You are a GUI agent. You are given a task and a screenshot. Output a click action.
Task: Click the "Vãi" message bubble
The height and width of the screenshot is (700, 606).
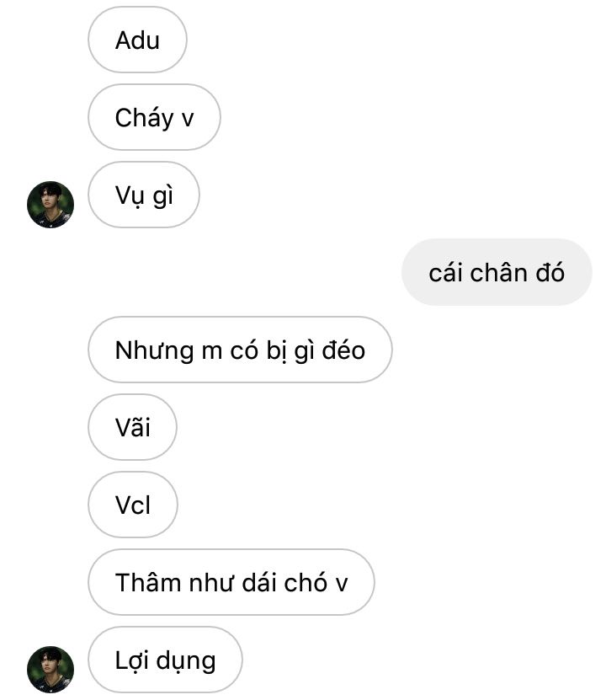point(132,427)
